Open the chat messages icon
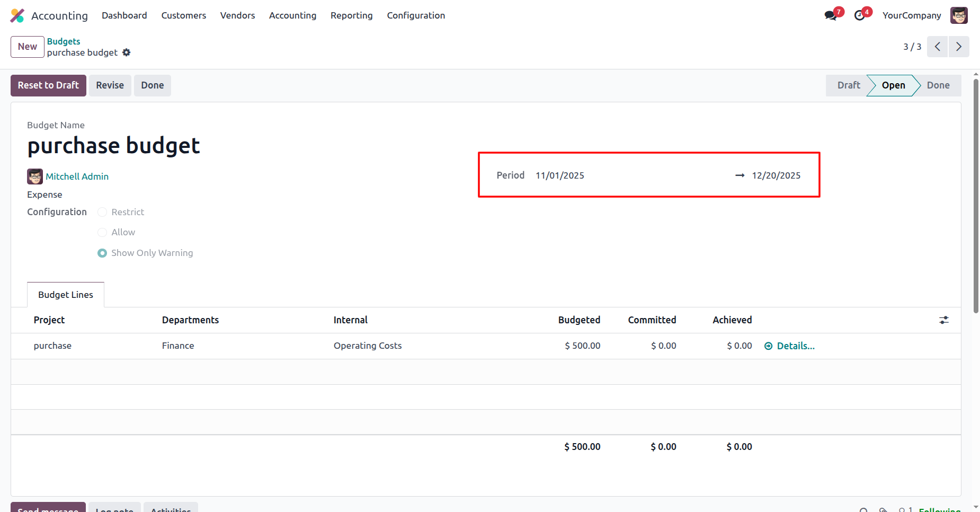This screenshot has width=980, height=512. tap(831, 15)
